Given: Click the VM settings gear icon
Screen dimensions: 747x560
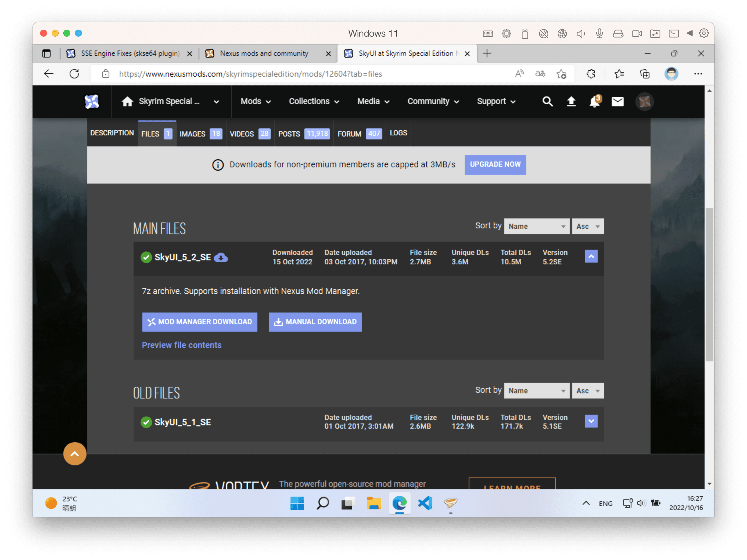Looking at the screenshot, I should [x=703, y=33].
